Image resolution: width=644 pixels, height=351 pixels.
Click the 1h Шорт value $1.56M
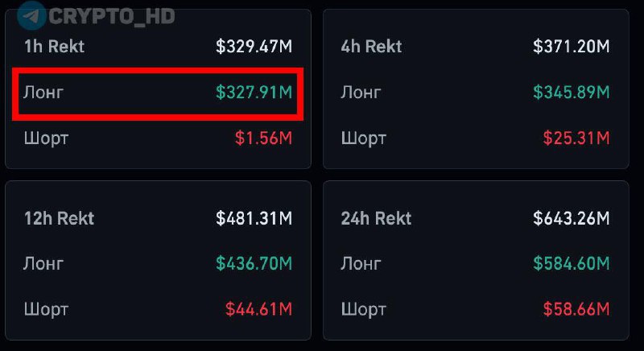[263, 138]
